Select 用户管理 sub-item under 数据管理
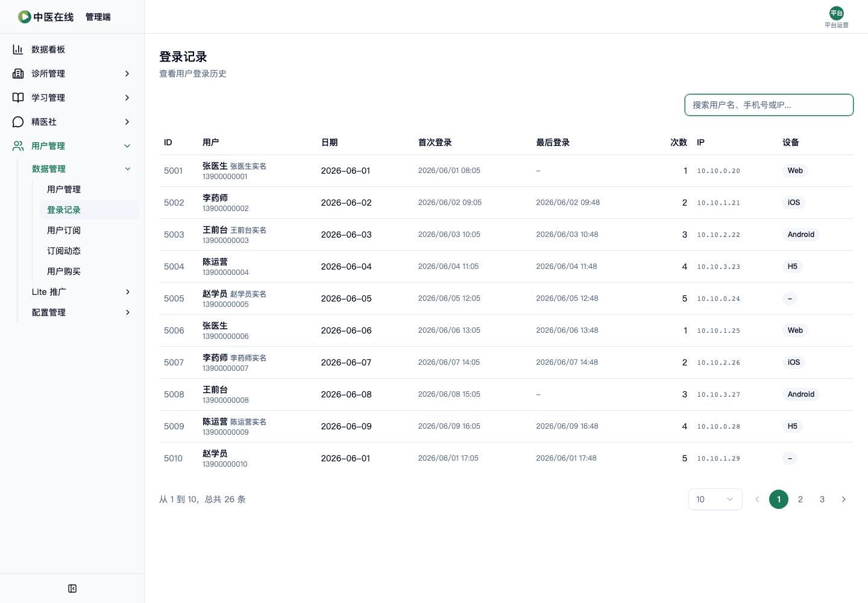Viewport: 868px width, 603px height. click(89, 189)
